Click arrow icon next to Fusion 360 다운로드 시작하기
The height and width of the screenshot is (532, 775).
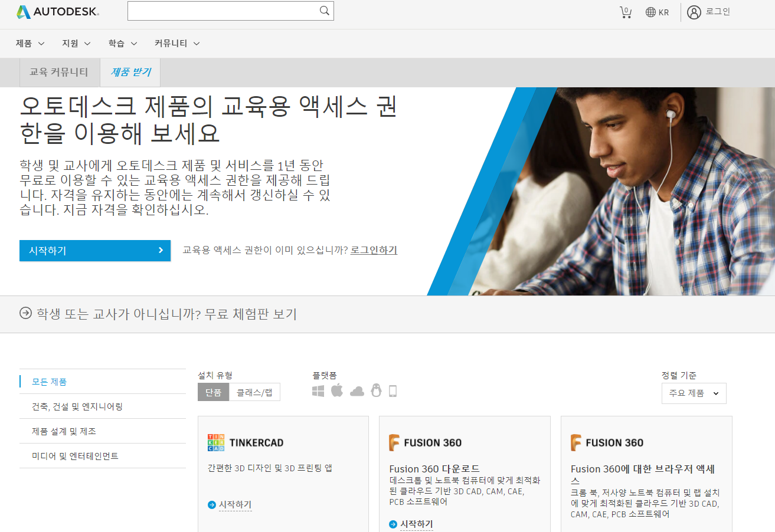(x=393, y=524)
